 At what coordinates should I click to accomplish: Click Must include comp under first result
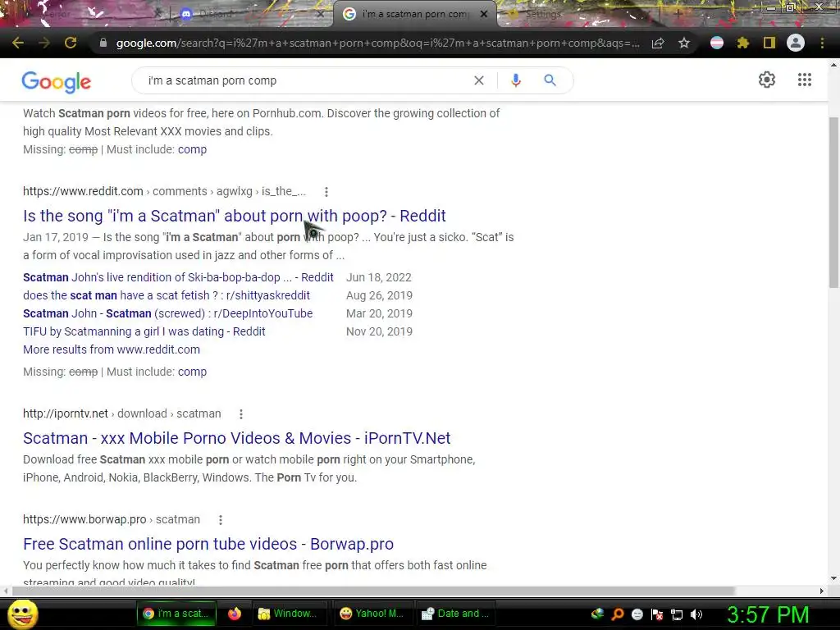(192, 149)
